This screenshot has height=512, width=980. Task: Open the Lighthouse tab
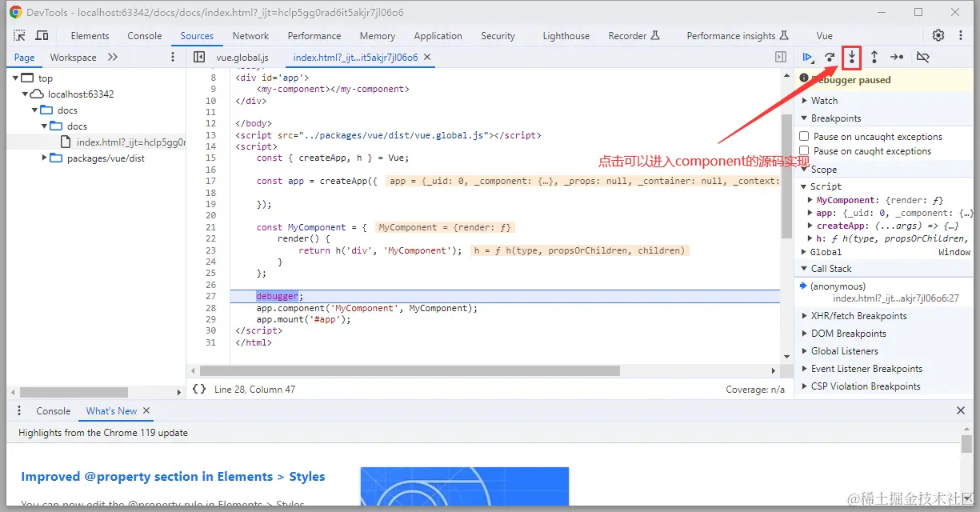[x=566, y=36]
